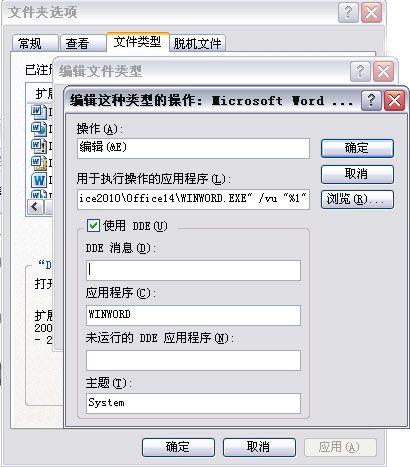Image resolution: width=410 pixels, height=467 pixels.
Task: Click 取消 at bottom of 文件夹选项 window
Action: [x=259, y=447]
